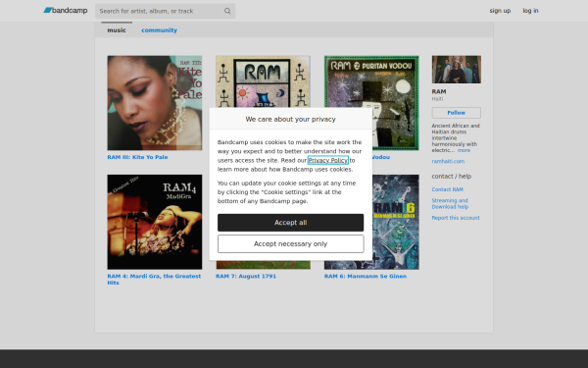Open the RAM III: Kite Yo Pale album cover
This screenshot has width=588, height=368.
(x=155, y=103)
